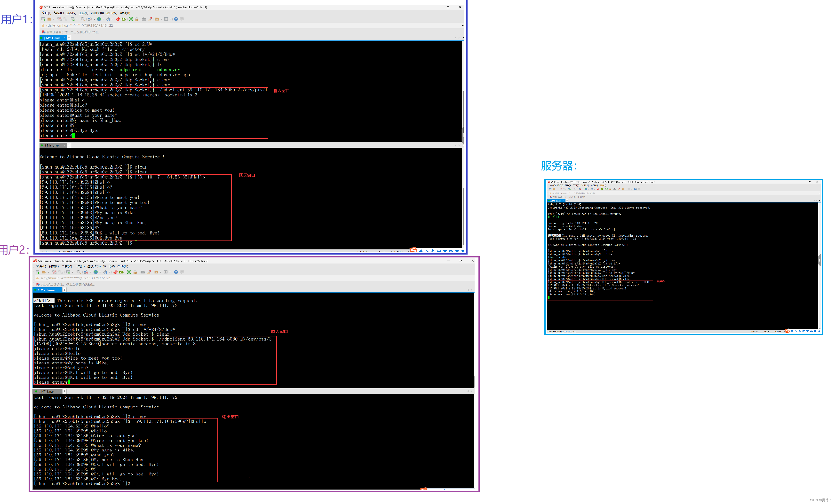Click keyboard mapping icon in User 1 toolbar
The image size is (835, 504).
pos(144,19)
